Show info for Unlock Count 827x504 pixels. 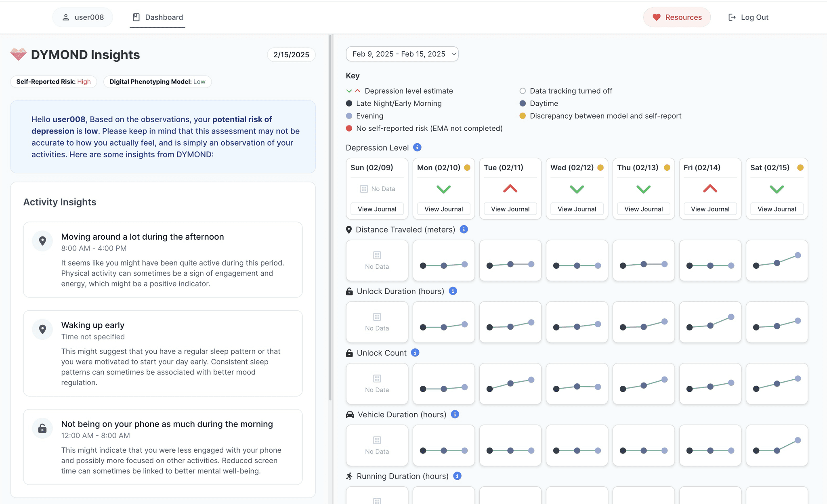[x=415, y=352]
